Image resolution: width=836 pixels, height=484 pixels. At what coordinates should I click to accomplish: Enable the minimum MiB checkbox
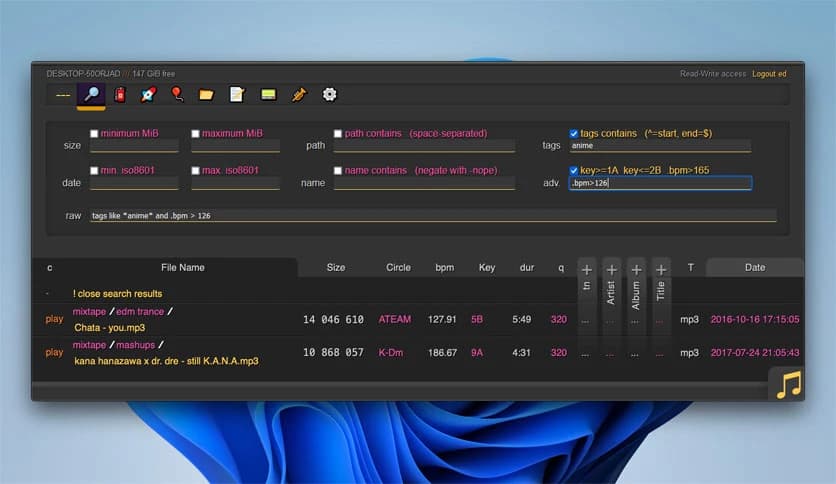(94, 134)
